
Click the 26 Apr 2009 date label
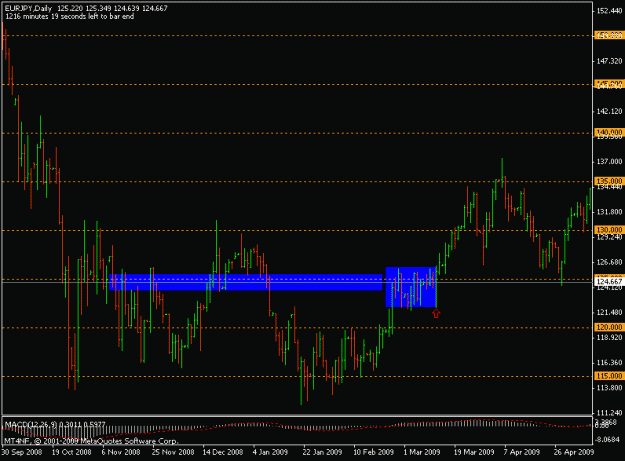coord(574,452)
